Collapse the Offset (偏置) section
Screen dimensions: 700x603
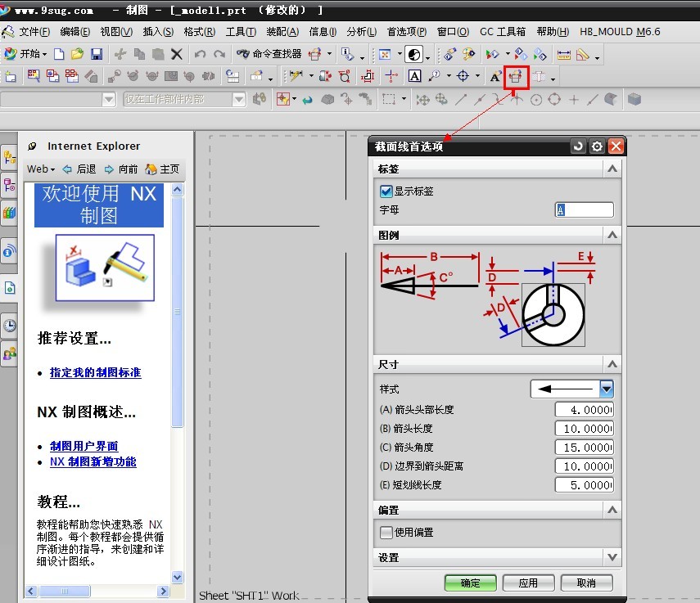point(612,510)
